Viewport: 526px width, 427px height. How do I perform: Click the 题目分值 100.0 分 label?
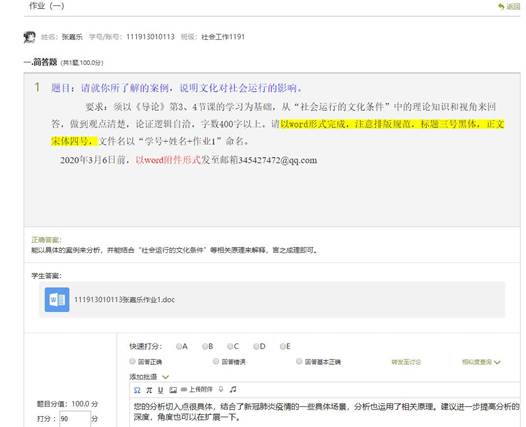pyautogui.click(x=67, y=404)
